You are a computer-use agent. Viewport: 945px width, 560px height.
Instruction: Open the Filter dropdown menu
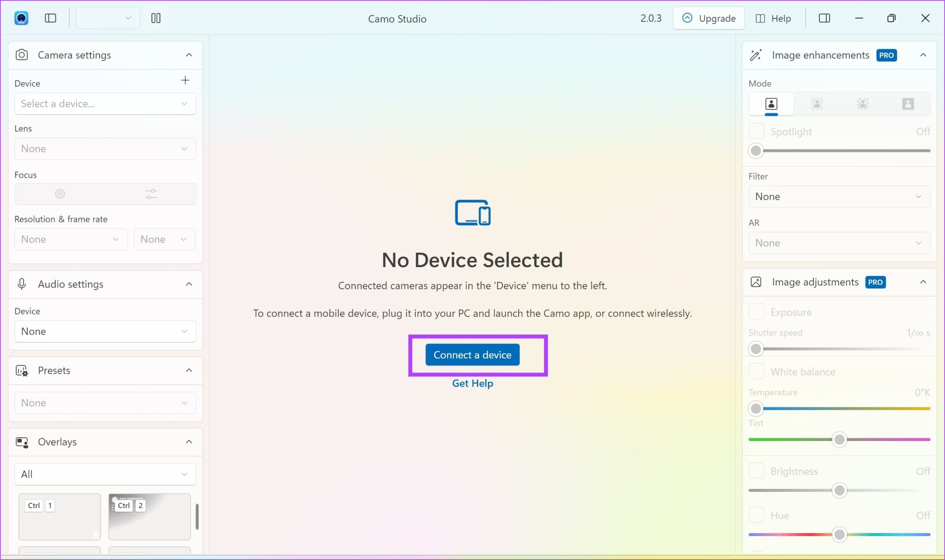point(838,196)
